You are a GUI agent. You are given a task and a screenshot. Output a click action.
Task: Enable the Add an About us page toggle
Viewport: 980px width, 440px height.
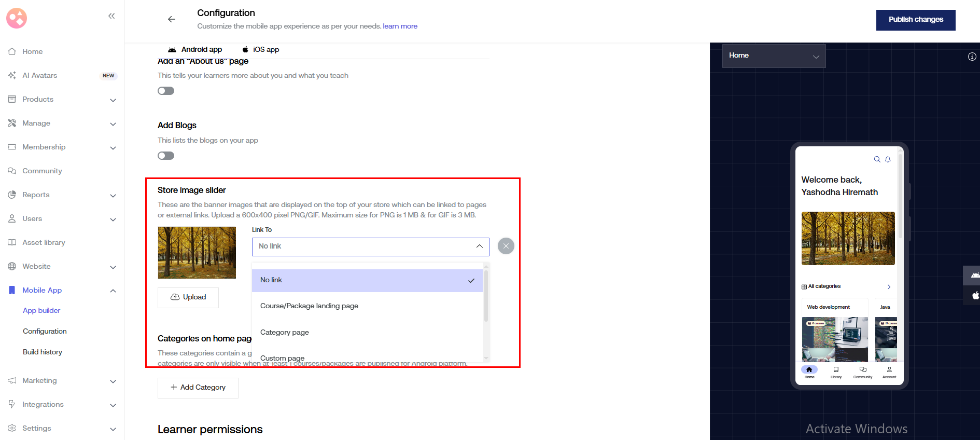coord(166,91)
